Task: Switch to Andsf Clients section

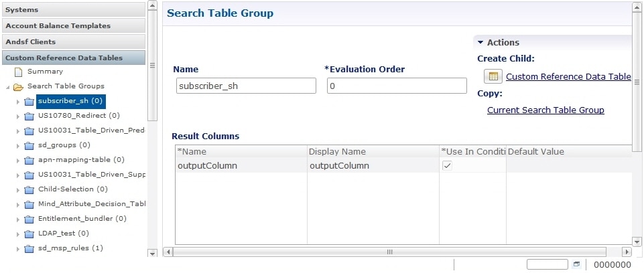Action: [x=74, y=41]
